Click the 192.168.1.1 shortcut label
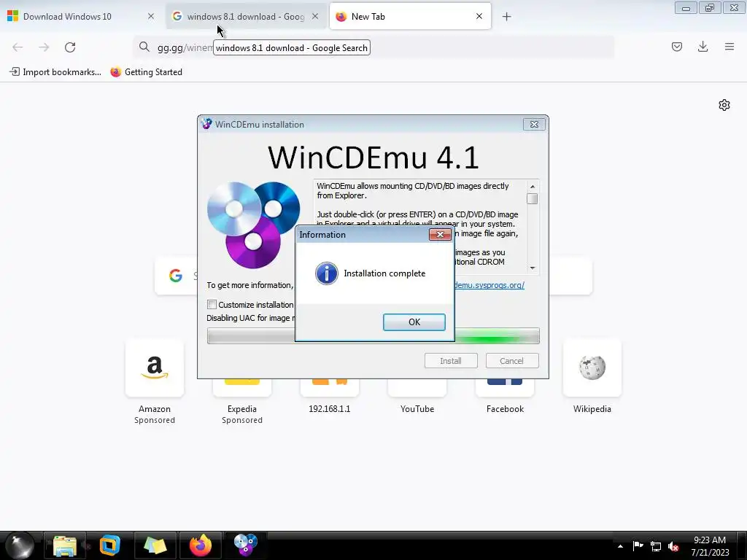747x560 pixels. (x=329, y=409)
